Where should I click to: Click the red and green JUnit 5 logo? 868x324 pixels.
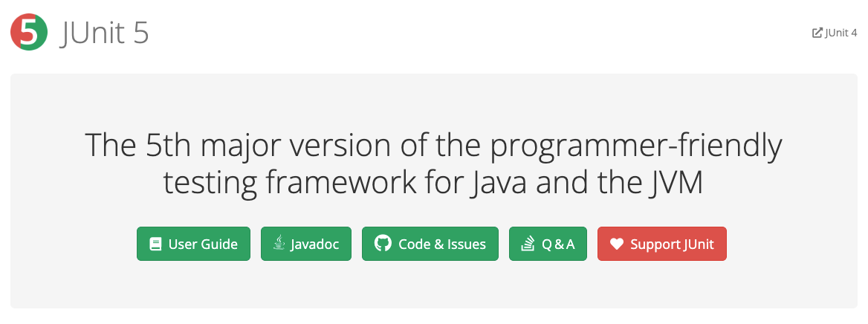[x=29, y=33]
